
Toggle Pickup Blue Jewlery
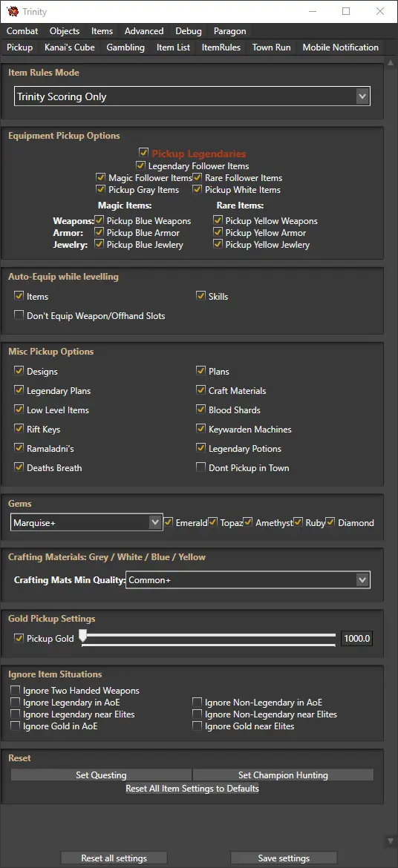tap(99, 244)
